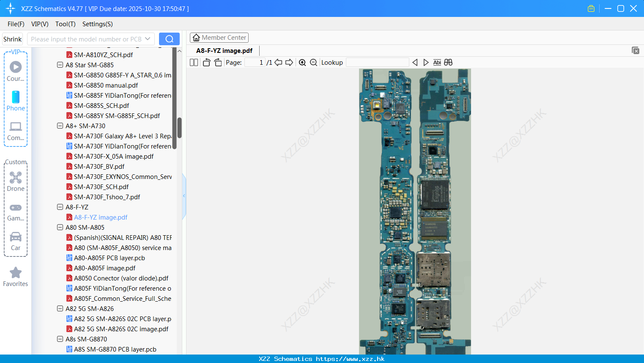The width and height of the screenshot is (644, 363).
Task: Collapse the left panel splitter handle
Action: (184, 196)
